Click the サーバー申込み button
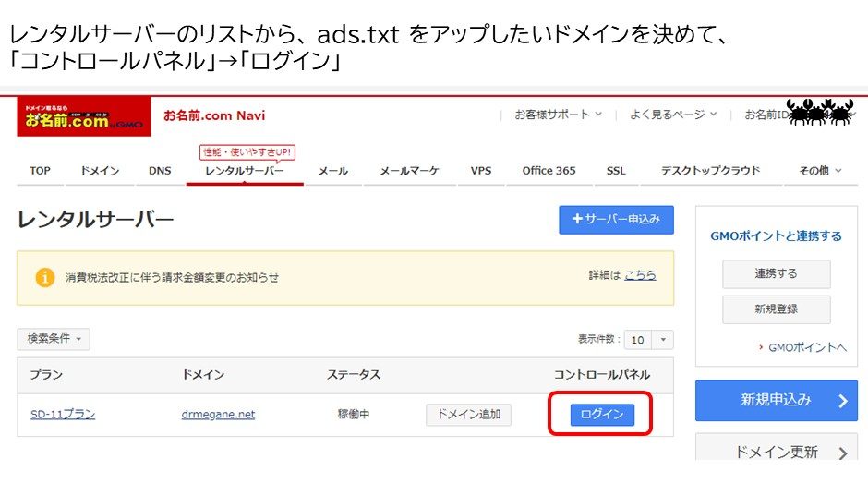The width and height of the screenshot is (868, 483). click(616, 220)
